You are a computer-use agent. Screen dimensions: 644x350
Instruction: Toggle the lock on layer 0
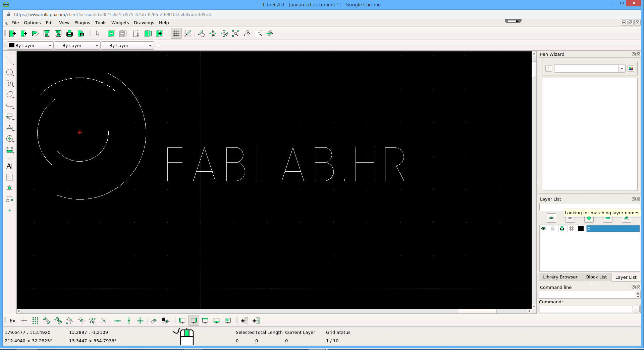point(553,229)
